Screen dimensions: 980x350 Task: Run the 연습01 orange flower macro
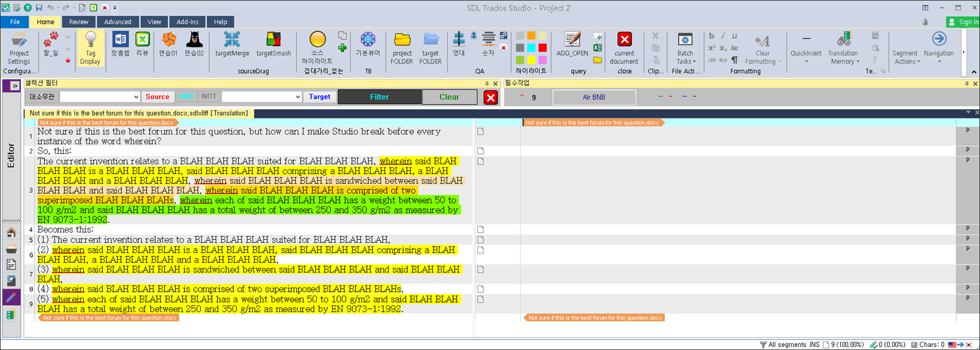coord(168,44)
